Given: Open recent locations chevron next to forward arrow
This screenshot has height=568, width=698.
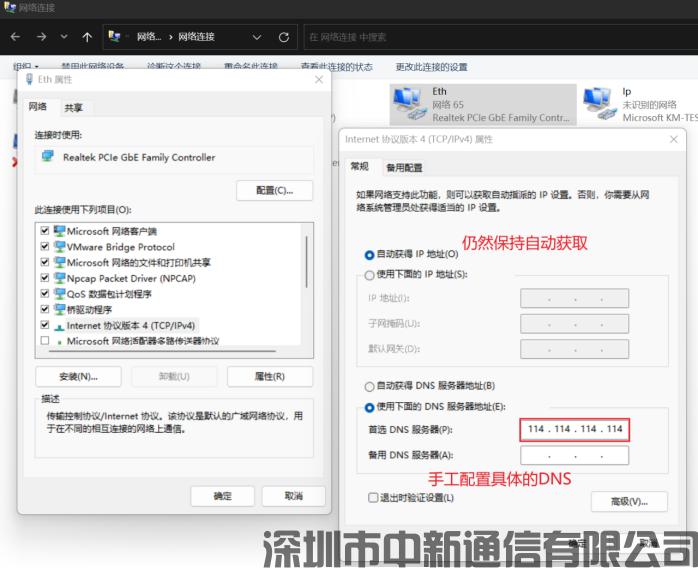Looking at the screenshot, I should coord(64,37).
